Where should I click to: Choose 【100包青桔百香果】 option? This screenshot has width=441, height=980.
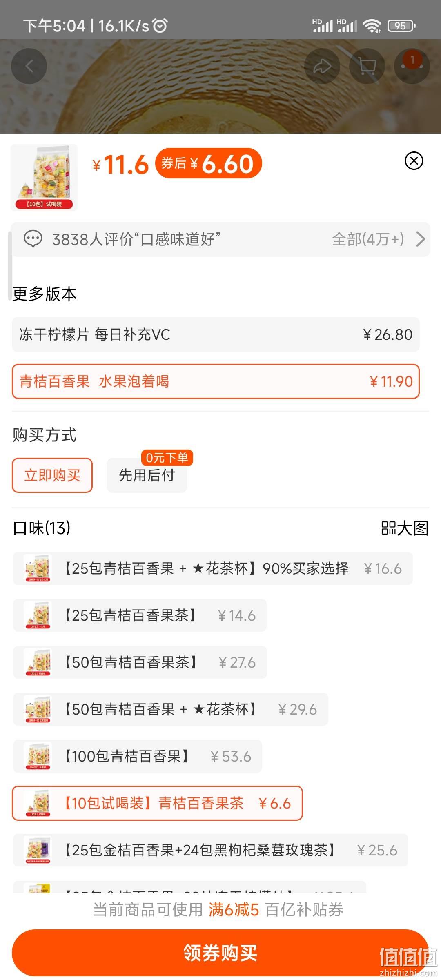tap(138, 756)
